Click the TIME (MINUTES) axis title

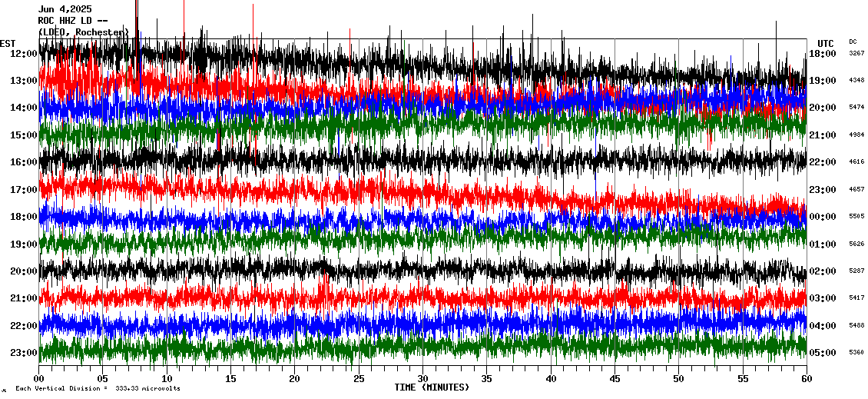pos(432,387)
